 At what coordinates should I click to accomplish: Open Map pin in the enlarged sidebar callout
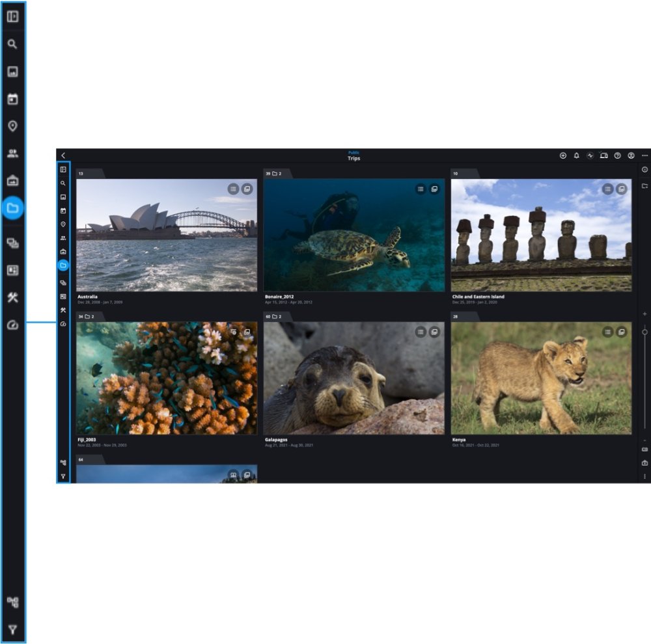tap(12, 126)
